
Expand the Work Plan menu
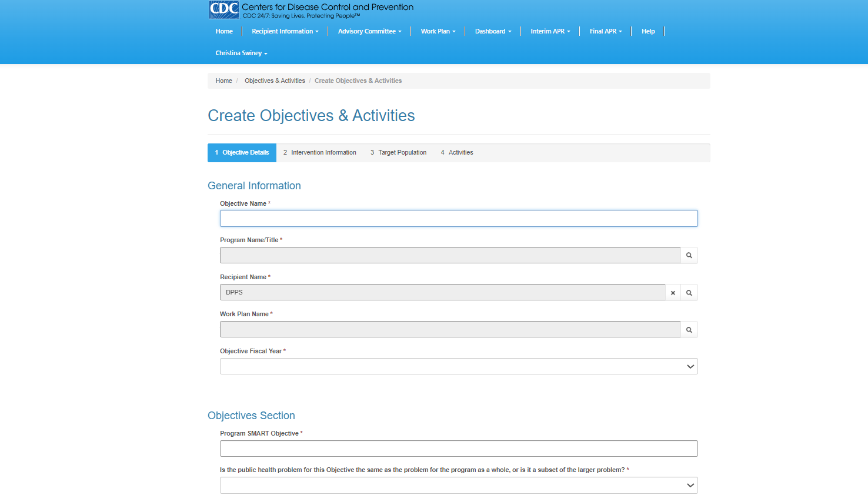(438, 32)
